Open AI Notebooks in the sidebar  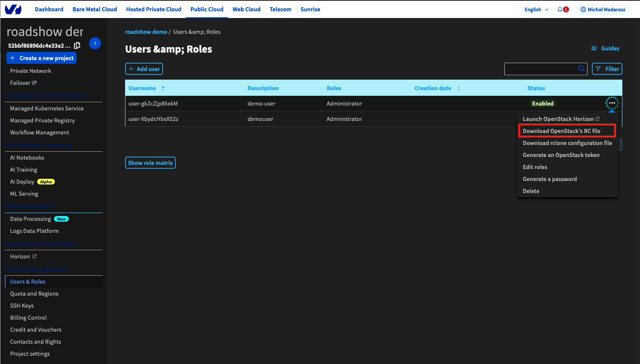pos(27,157)
